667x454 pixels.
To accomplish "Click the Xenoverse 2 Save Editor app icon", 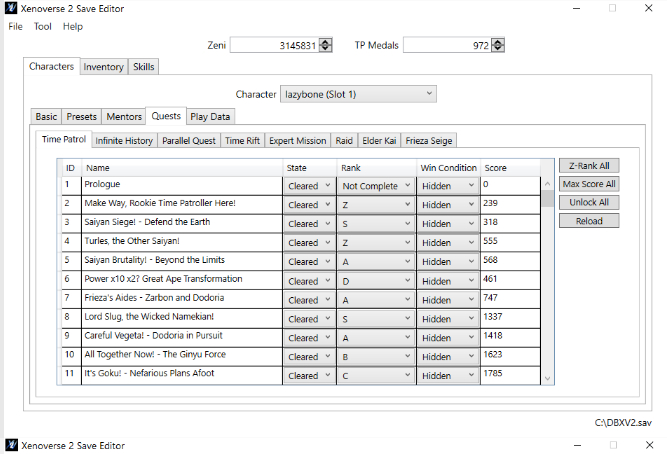I will (x=11, y=8).
